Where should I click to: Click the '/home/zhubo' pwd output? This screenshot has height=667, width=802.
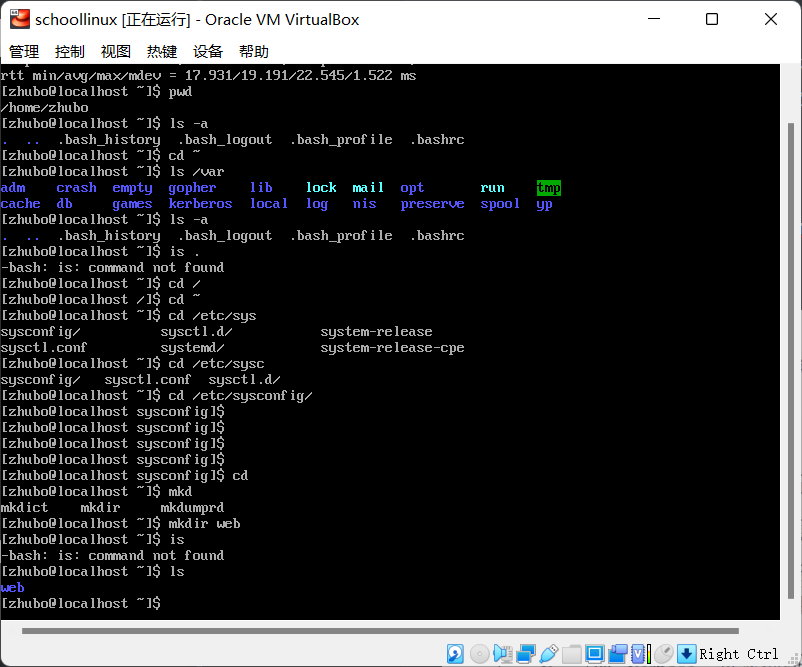point(44,107)
